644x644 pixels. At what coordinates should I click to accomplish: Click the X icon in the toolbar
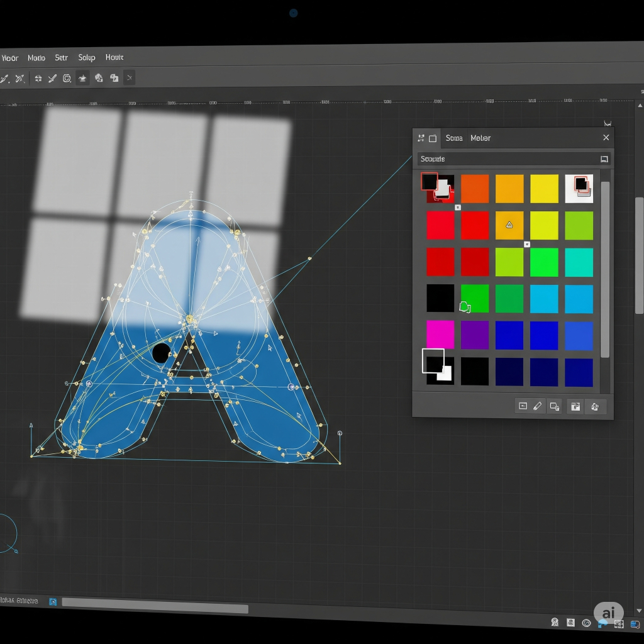129,78
